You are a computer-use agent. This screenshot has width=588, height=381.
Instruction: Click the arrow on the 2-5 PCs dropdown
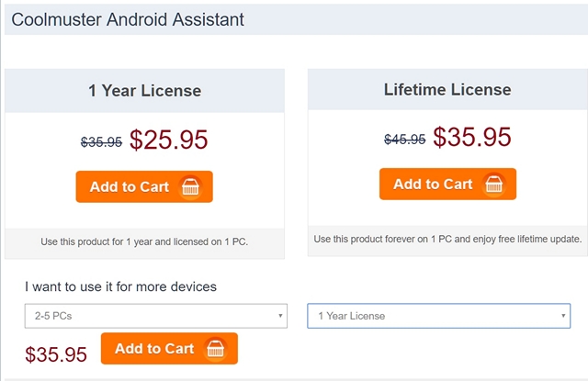(x=279, y=316)
